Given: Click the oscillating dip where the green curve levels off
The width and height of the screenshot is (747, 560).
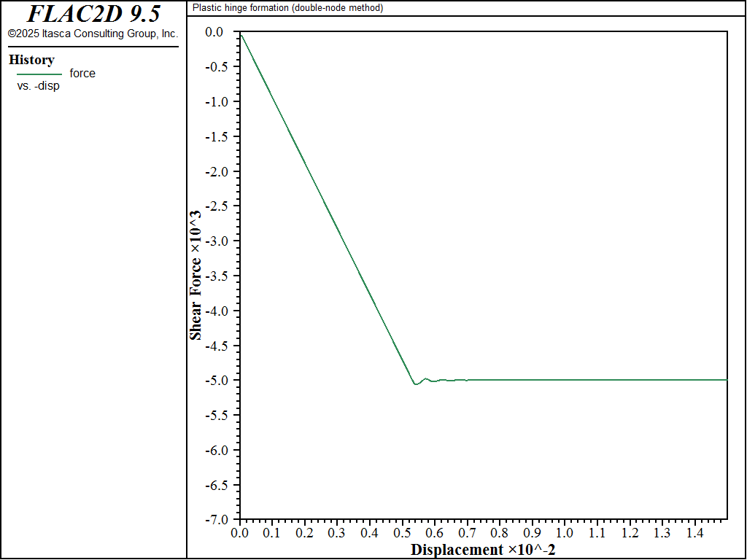Looking at the screenshot, I should point(415,384).
